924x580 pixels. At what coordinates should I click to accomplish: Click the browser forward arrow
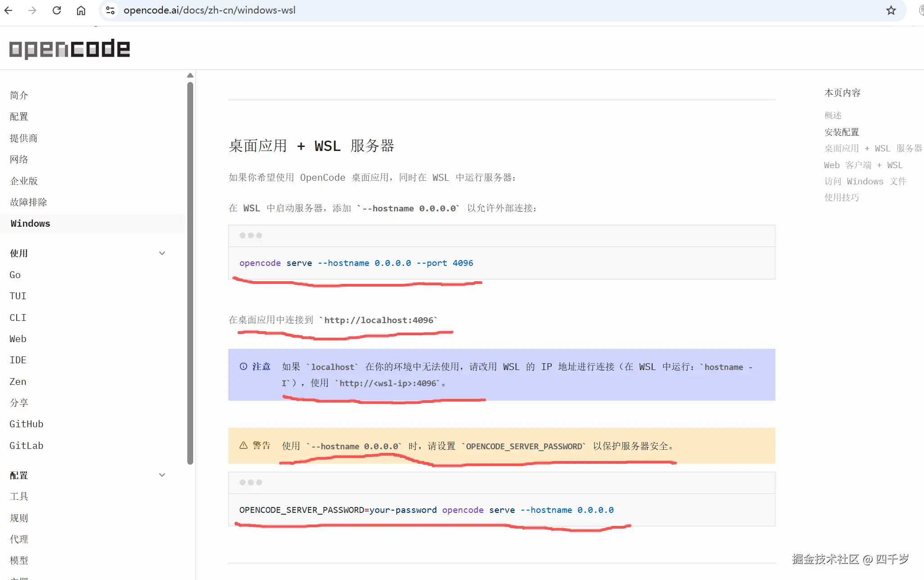[32, 10]
